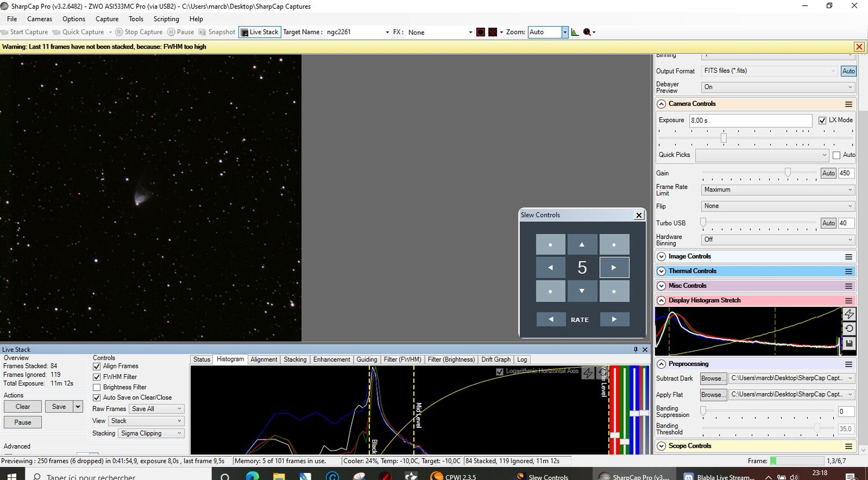Switch to the Filter (FWHM) tab

coord(403,360)
